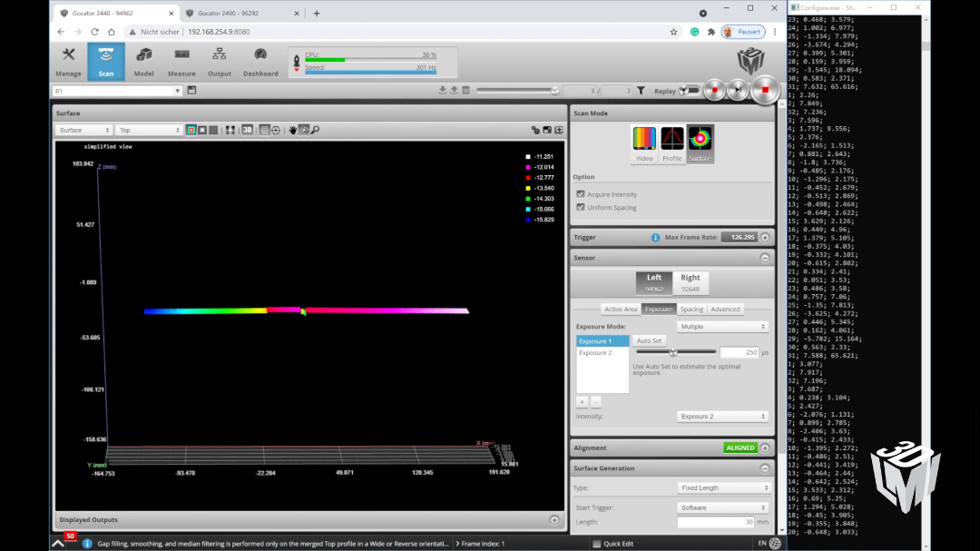Select the grayscale view icon
980x551 pixels.
(x=202, y=130)
